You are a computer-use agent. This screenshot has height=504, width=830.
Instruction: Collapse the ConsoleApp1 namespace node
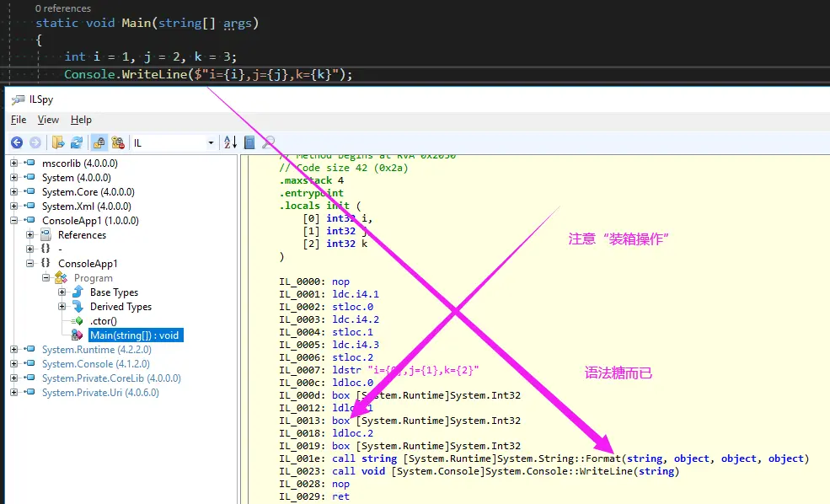[x=30, y=263]
